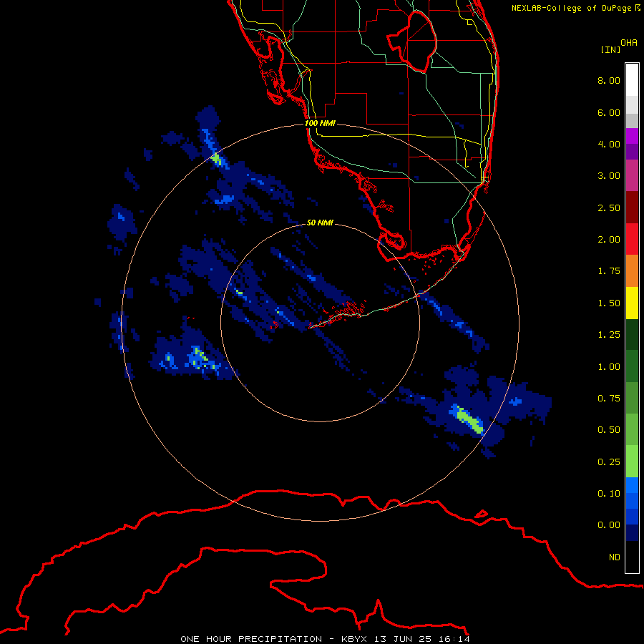
Task: Select the pink swatch beside 3.00
Action: [x=632, y=175]
